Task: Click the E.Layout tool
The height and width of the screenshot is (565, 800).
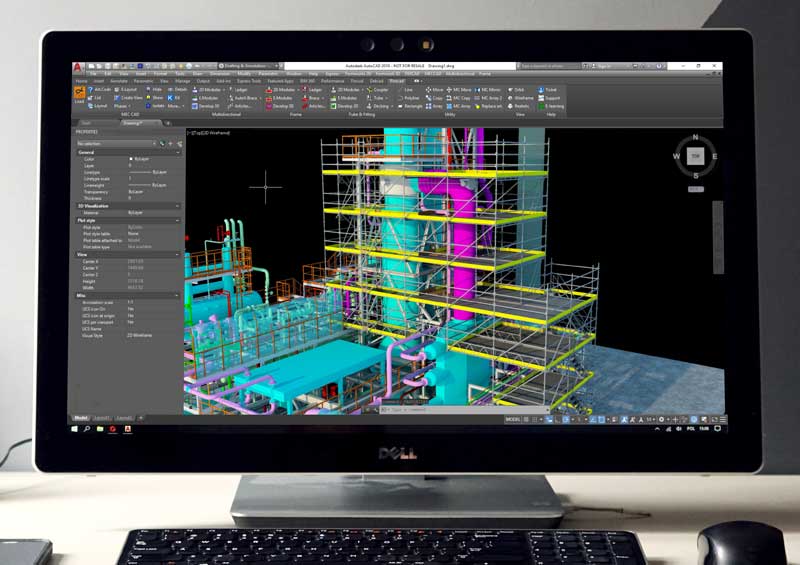Action: pos(126,89)
